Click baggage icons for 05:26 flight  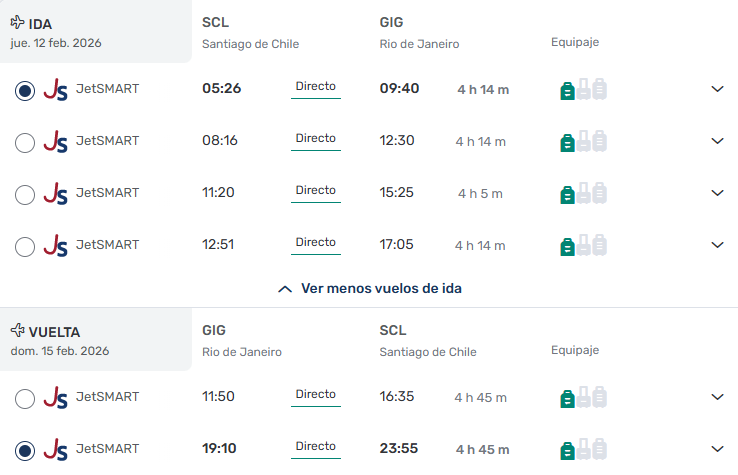click(583, 89)
